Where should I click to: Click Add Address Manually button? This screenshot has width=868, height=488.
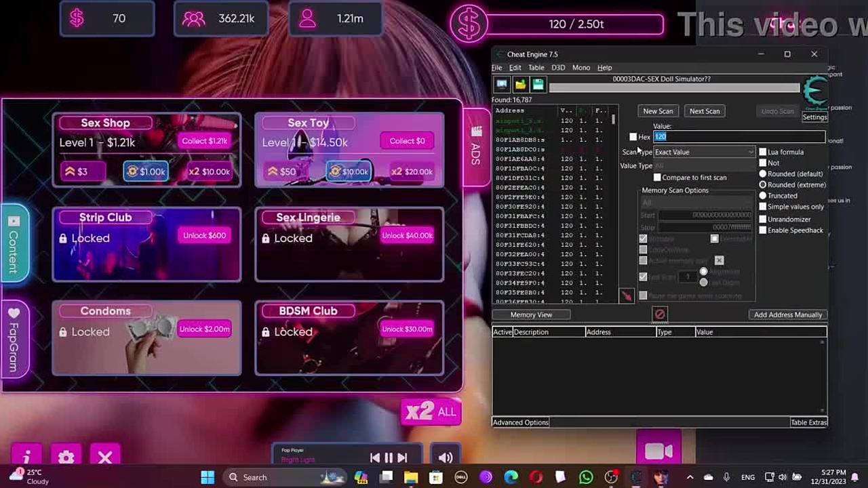tap(787, 314)
